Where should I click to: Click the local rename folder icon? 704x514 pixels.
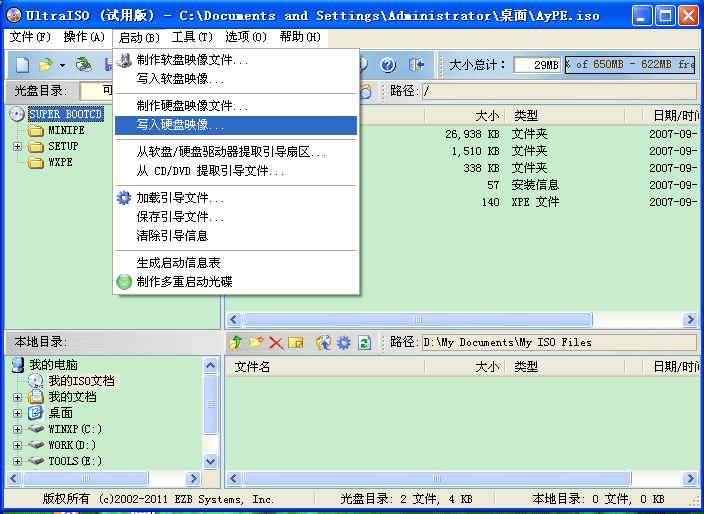(x=296, y=343)
